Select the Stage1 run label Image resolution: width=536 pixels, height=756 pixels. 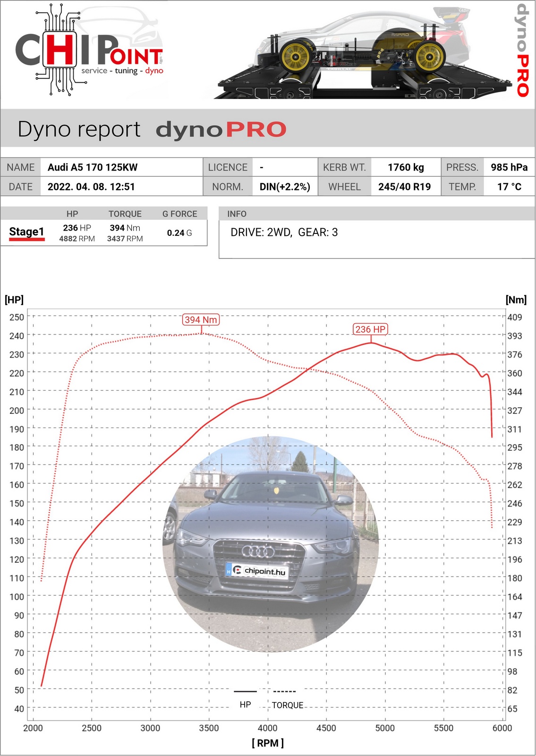pos(26,232)
